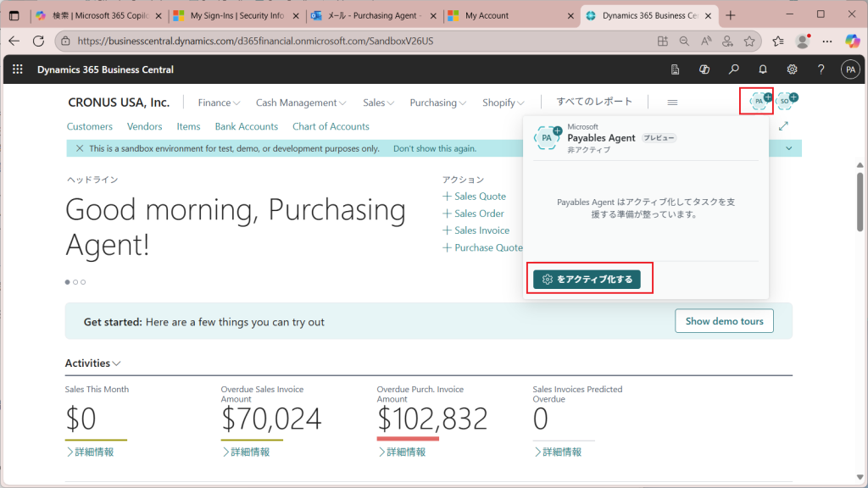This screenshot has height=488, width=868.
Task: Click the をアクティブ化する button
Action: pos(587,280)
